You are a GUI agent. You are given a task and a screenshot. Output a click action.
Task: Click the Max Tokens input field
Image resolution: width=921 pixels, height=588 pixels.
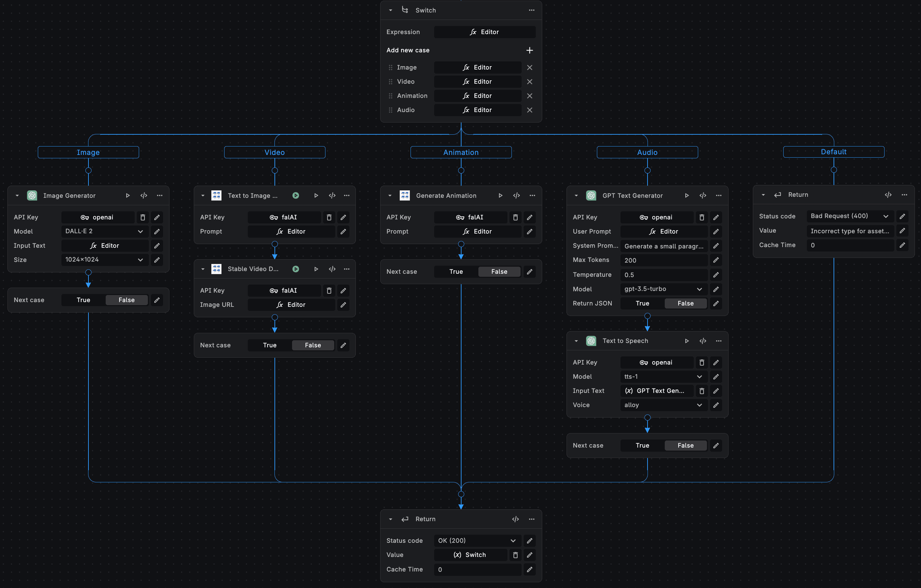pos(664,260)
